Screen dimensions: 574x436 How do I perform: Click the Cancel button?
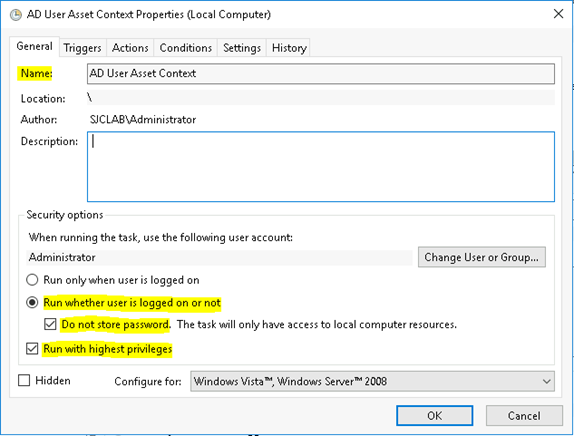[524, 416]
